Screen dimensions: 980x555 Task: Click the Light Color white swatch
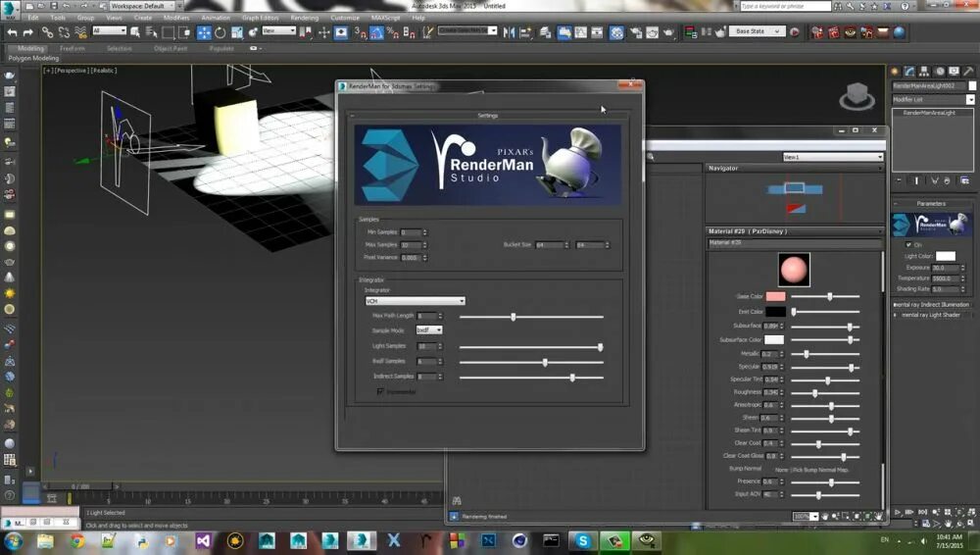pos(945,256)
